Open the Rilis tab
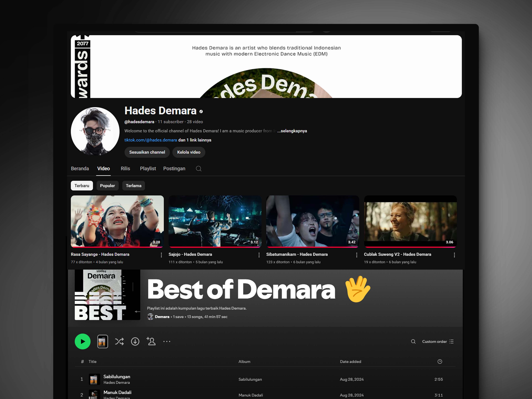The image size is (532, 399). tap(125, 169)
